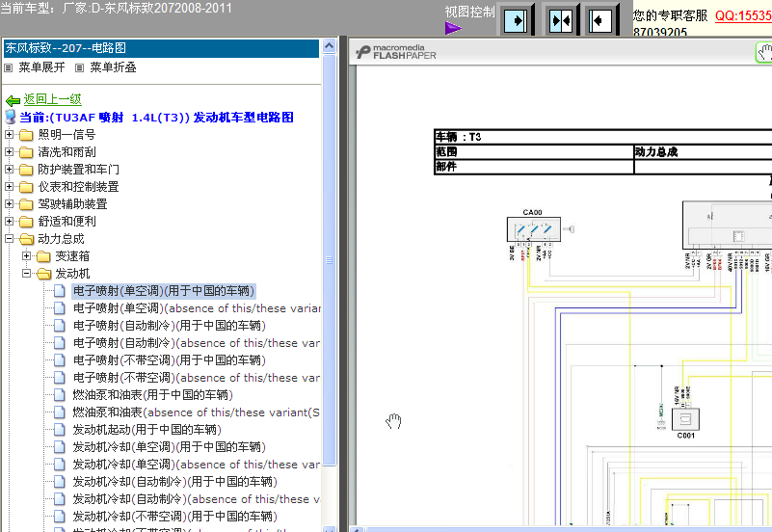Click document icon for 发动机起动(用于中国的车辆)
772x532 pixels.
[60, 430]
